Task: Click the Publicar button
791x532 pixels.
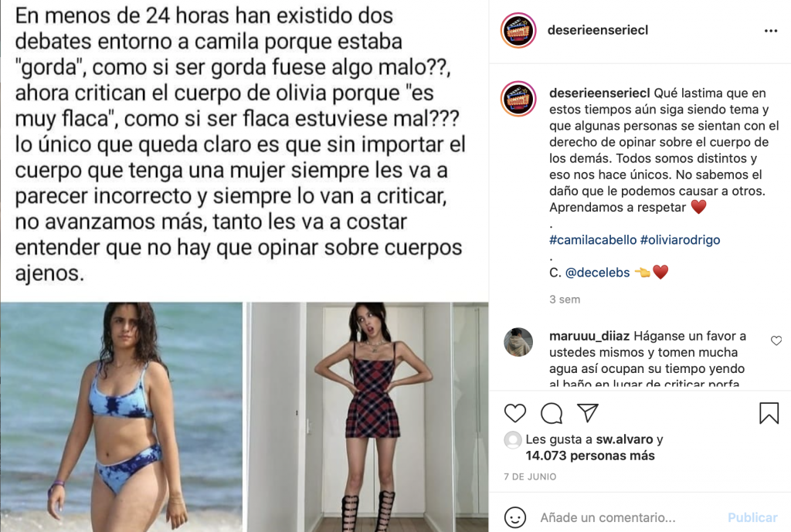Action: pyautogui.click(x=752, y=517)
